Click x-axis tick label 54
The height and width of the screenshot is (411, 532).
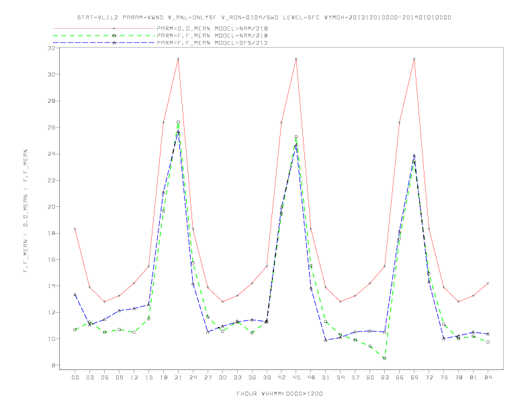point(341,377)
